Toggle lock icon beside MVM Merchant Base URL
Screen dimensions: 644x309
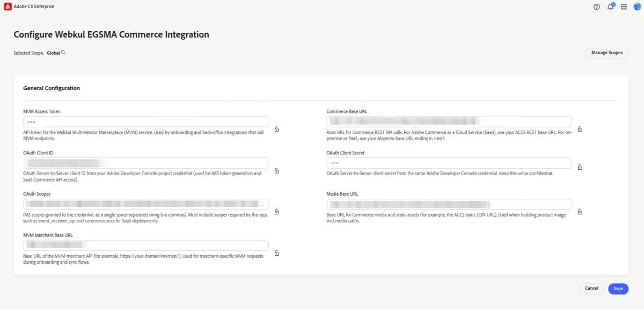(277, 253)
